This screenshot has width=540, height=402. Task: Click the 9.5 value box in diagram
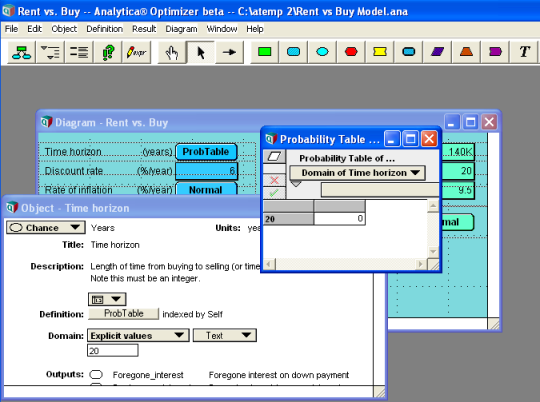pos(458,190)
